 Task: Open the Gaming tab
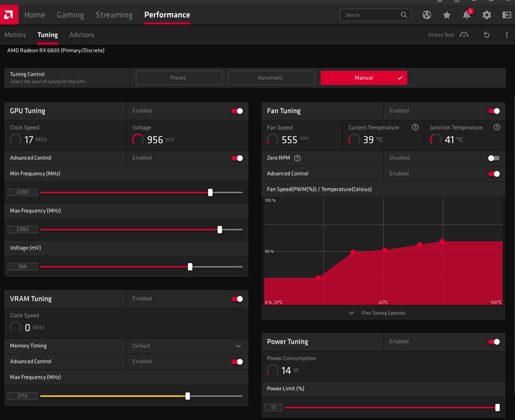pos(70,15)
